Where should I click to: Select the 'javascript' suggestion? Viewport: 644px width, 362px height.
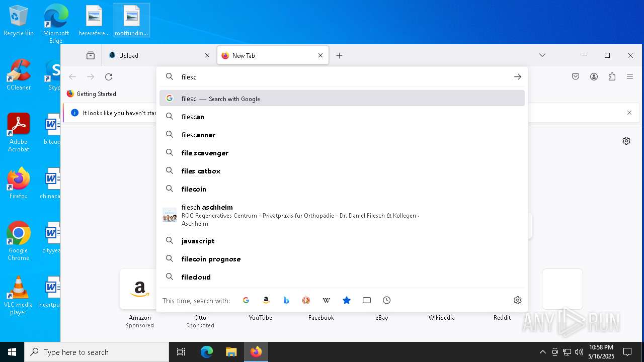(342, 241)
